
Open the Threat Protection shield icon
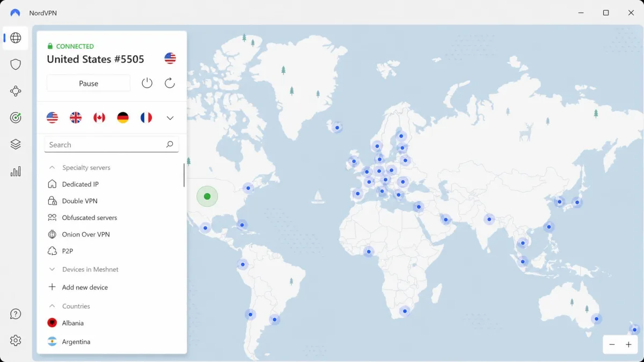pos(16,64)
